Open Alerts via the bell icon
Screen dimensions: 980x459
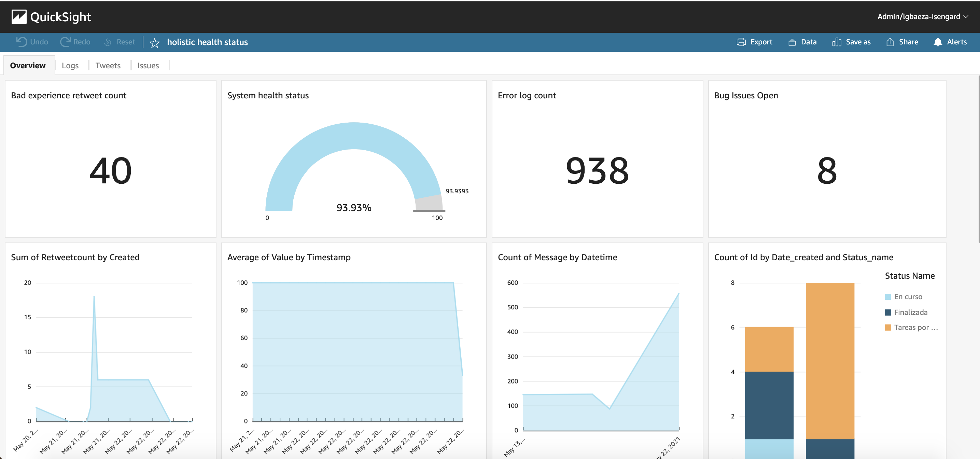coord(937,42)
